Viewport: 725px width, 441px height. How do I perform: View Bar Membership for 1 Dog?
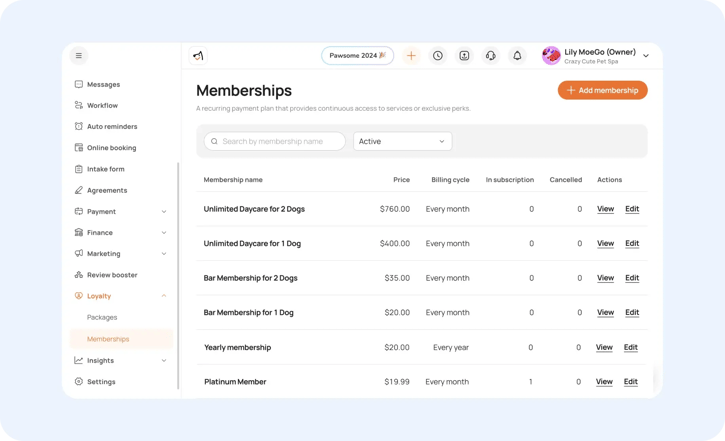(605, 312)
